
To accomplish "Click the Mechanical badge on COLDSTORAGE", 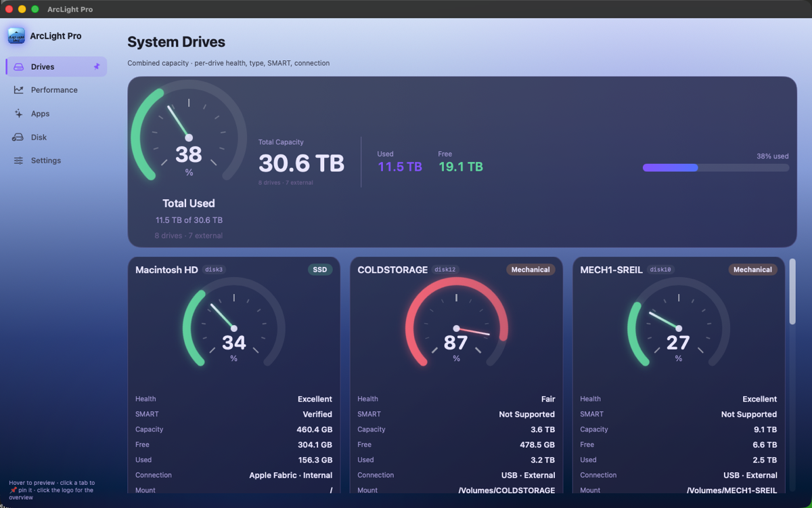I will (531, 270).
